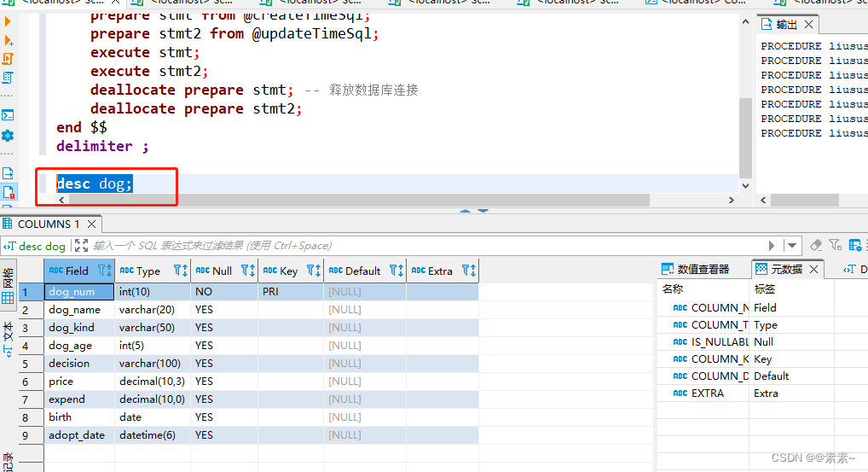Open the editor settings gear icon

[x=8, y=136]
